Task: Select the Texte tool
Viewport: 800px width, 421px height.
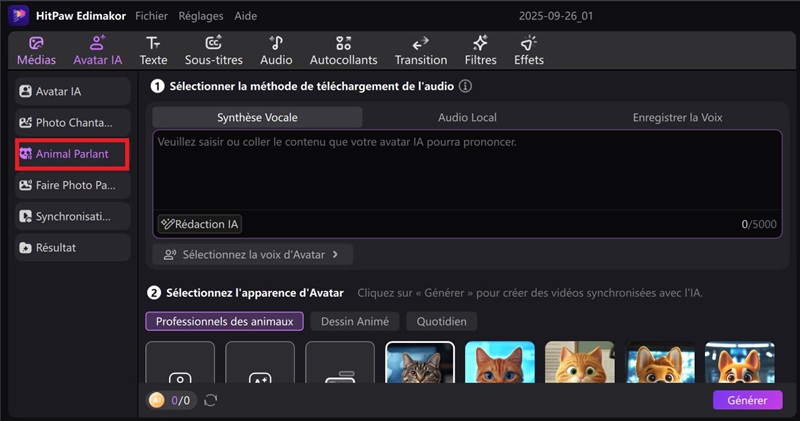Action: point(154,51)
